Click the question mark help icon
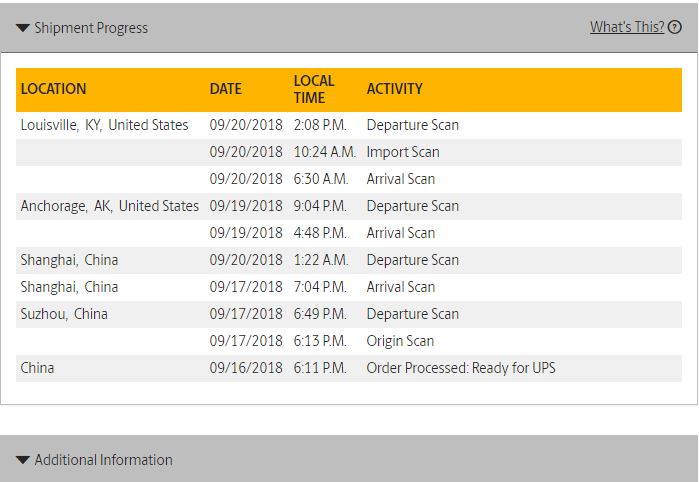The height and width of the screenshot is (482, 699). tap(675, 27)
